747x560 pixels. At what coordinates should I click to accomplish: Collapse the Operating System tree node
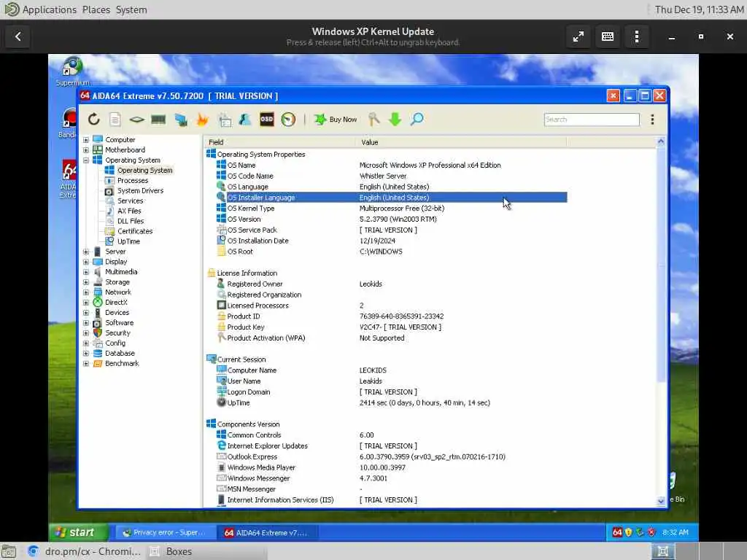tap(86, 160)
